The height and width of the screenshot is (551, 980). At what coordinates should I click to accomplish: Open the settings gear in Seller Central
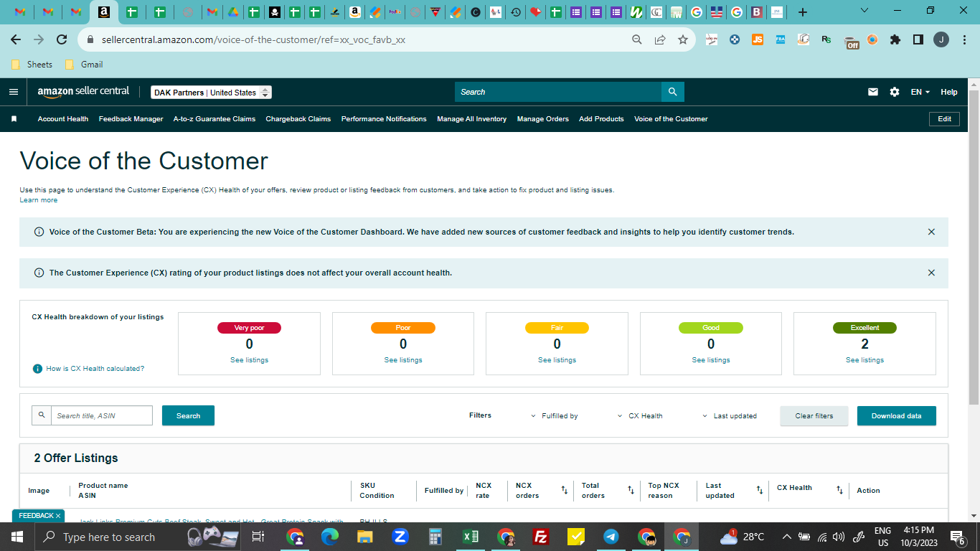[894, 92]
